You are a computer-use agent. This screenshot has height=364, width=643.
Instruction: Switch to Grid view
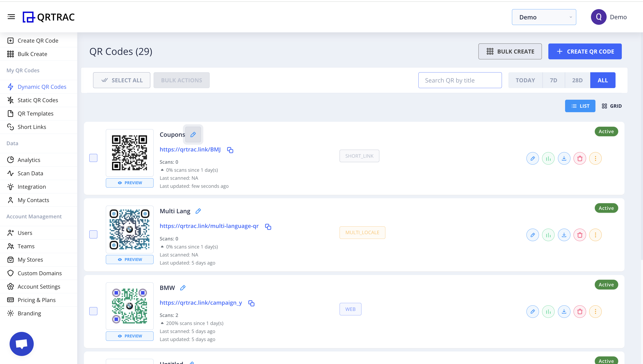[612, 106]
